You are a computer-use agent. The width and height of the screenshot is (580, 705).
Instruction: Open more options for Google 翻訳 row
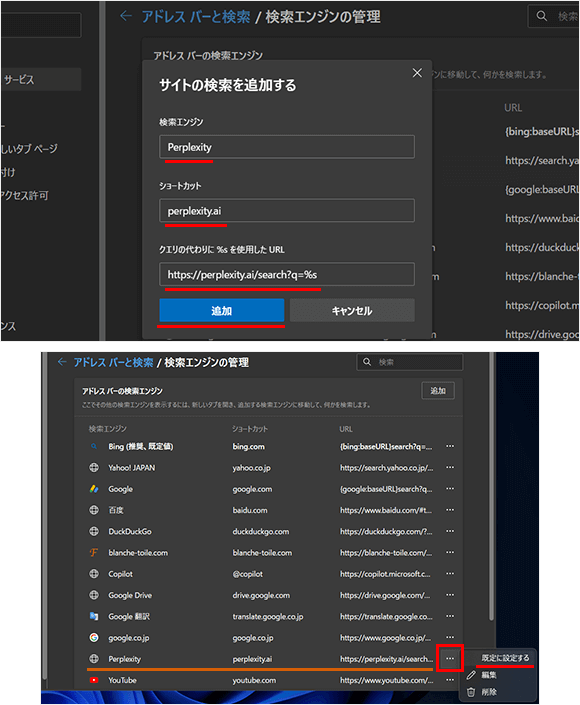click(x=450, y=616)
